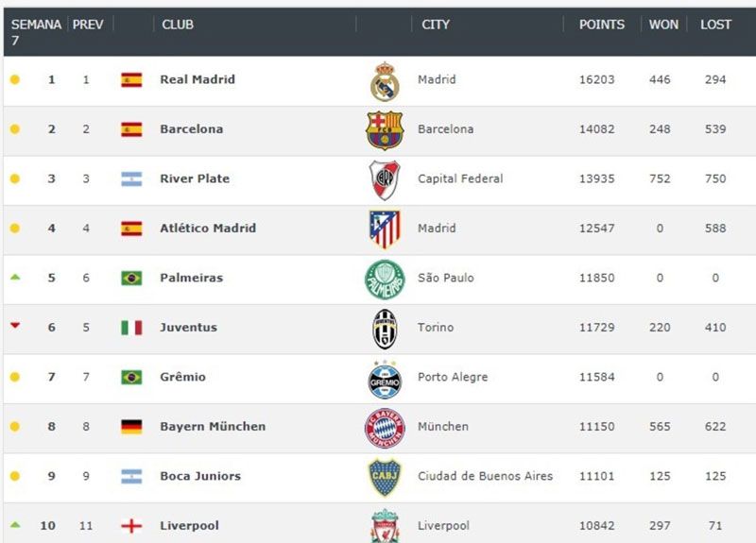Click the Atlético Madrid club crest
Viewport: 756px width, 543px height.
[385, 229]
